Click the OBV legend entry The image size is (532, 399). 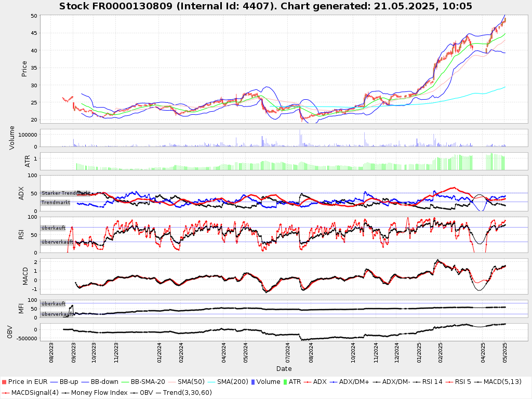141,393
